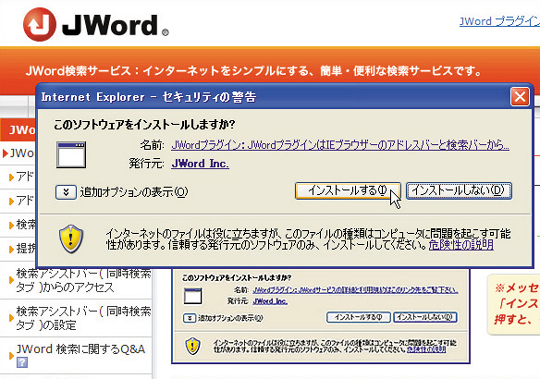The width and height of the screenshot is (540, 379).
Task: Open the JWord Inc. publisher link
Action: tap(200, 163)
